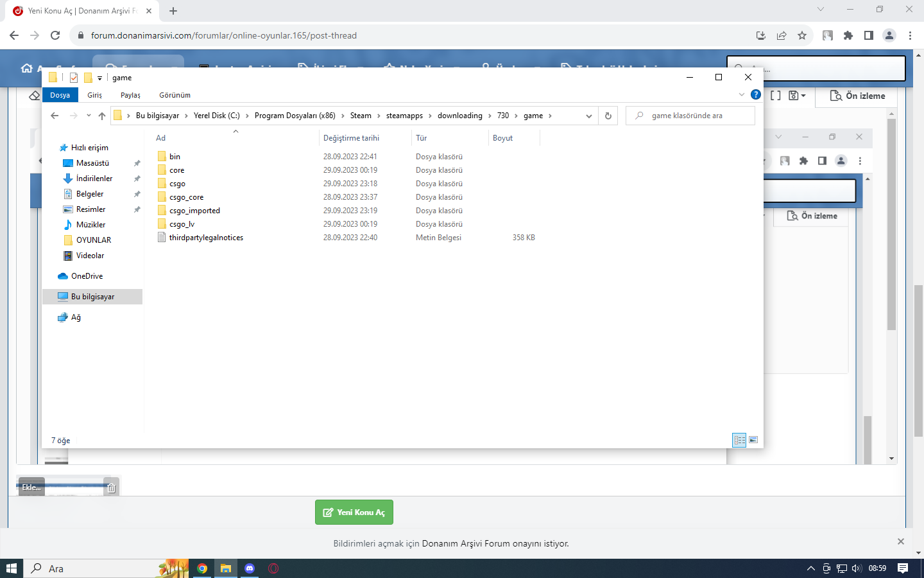Select the core folder
924x578 pixels.
(x=176, y=170)
